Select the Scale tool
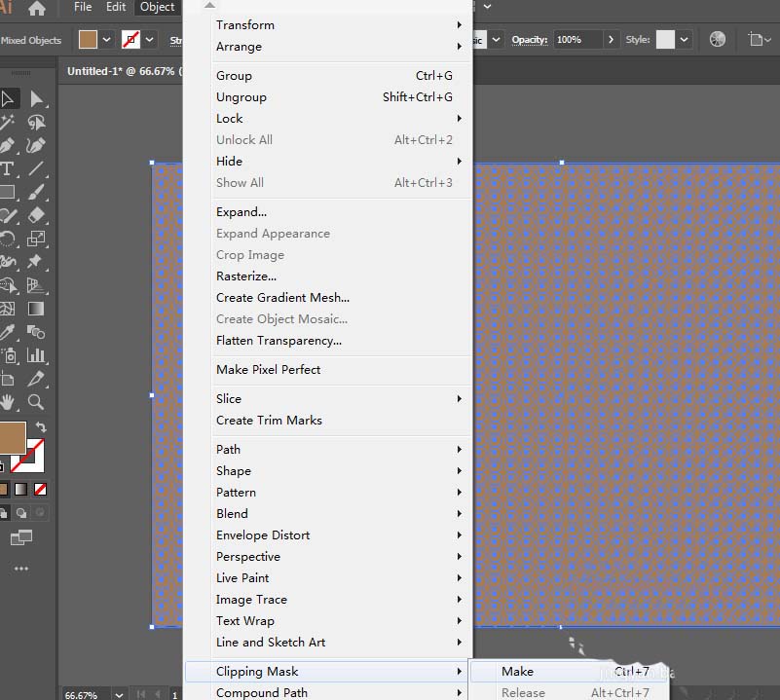780x700 pixels. [x=36, y=239]
